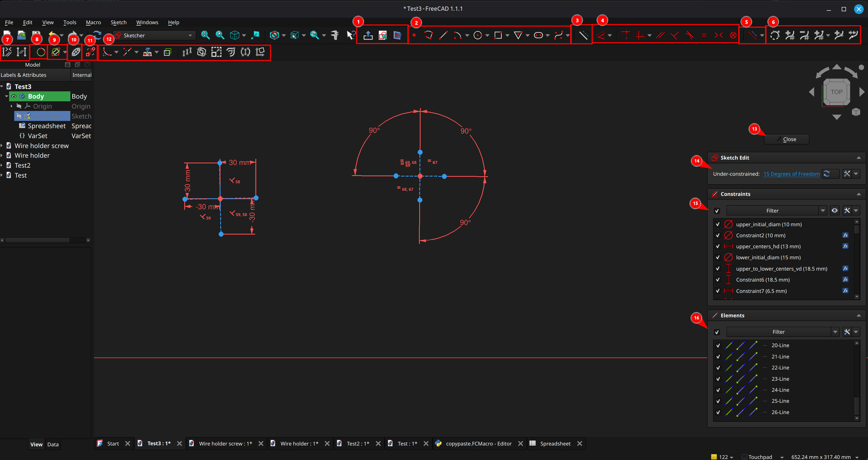The image size is (868, 460).
Task: Click the Constraints list vertical scrollbar
Action: (857, 259)
